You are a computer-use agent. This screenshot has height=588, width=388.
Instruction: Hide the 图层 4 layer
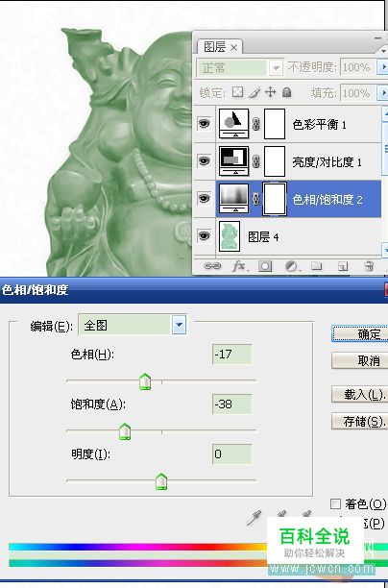(204, 236)
